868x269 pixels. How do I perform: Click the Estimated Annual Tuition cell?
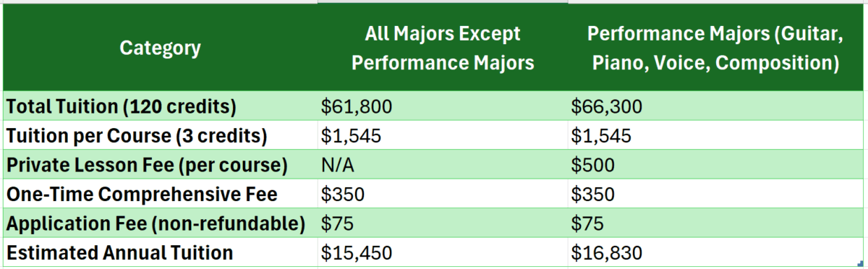tap(160, 252)
